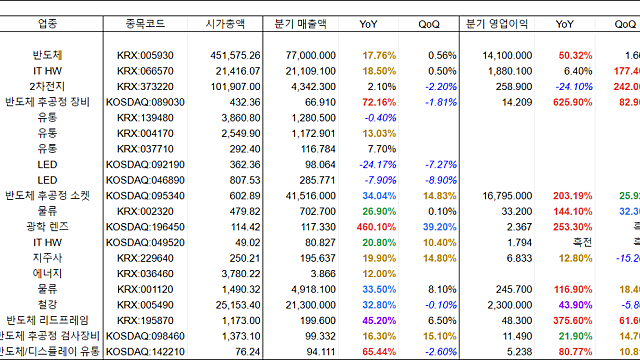Select market cap value 101,907.00
This screenshot has width=640, height=360.
(235, 87)
